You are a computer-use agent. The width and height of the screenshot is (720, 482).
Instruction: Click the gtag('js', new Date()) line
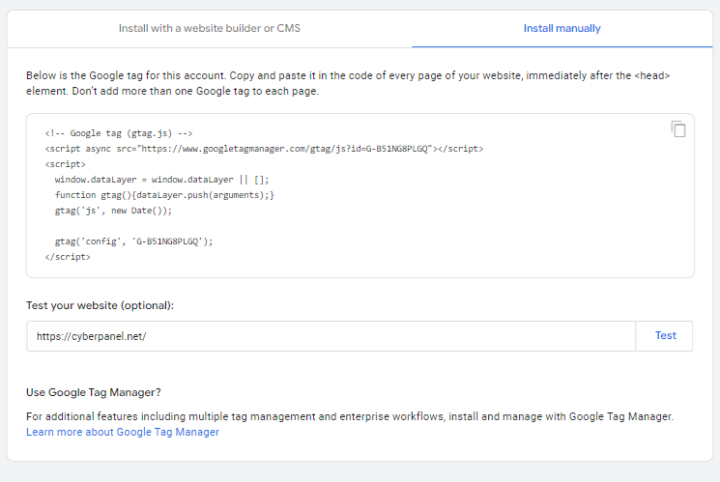point(113,210)
